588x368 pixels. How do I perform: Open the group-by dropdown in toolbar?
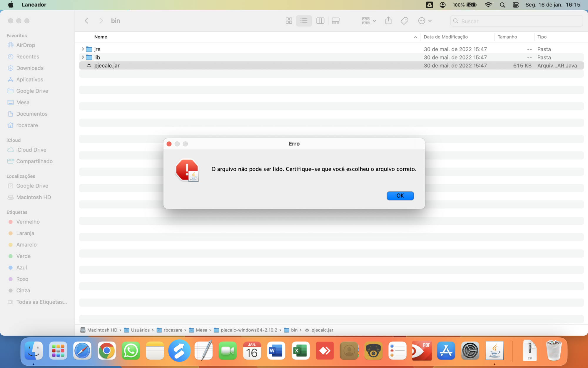click(x=369, y=21)
